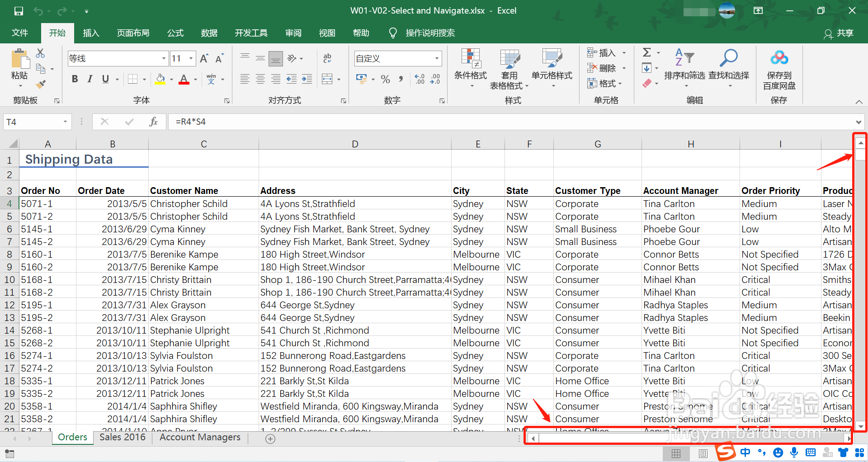Open the Review ribbon tab
Image resolution: width=868 pixels, height=462 pixels.
tap(293, 33)
